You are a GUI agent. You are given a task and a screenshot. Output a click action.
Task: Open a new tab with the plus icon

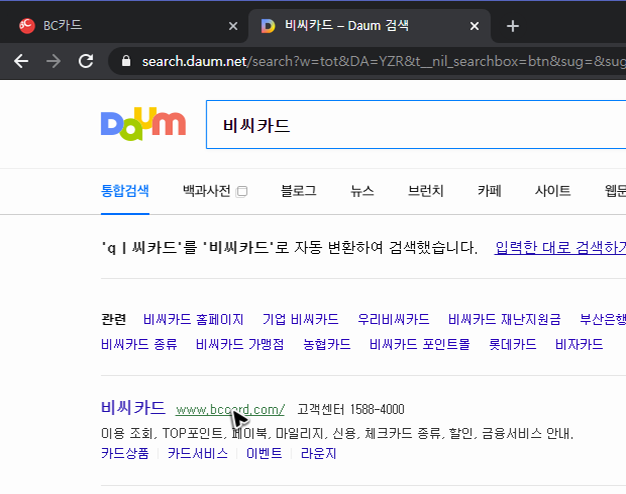point(513,26)
